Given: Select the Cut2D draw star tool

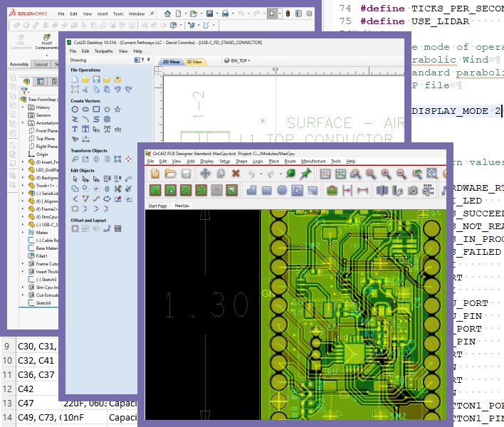Looking at the screenshot, I should coord(117,109).
